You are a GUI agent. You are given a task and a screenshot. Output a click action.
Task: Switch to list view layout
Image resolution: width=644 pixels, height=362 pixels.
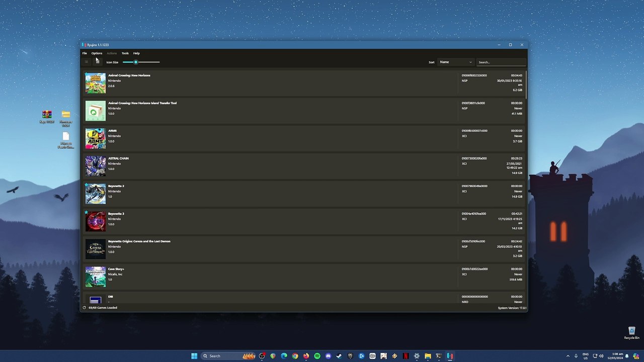point(87,62)
